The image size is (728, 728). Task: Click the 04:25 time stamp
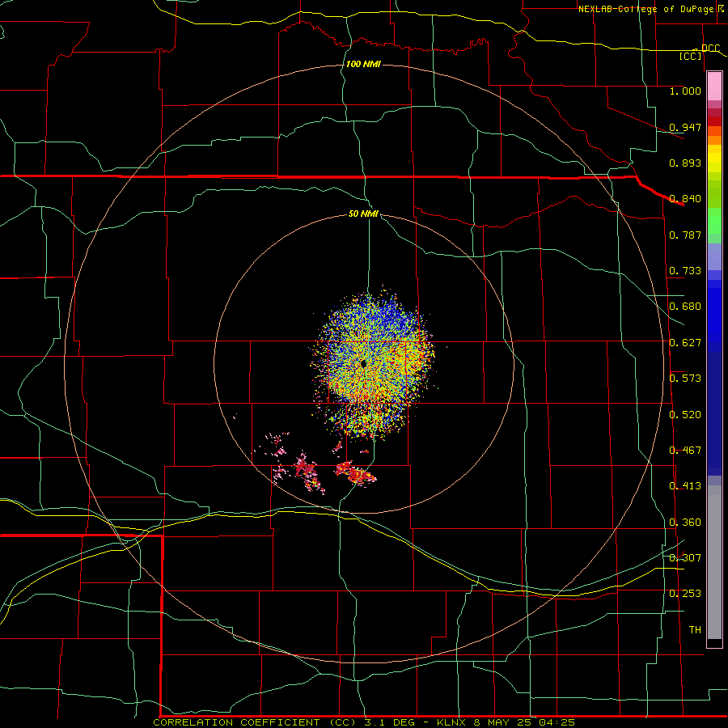557,722
